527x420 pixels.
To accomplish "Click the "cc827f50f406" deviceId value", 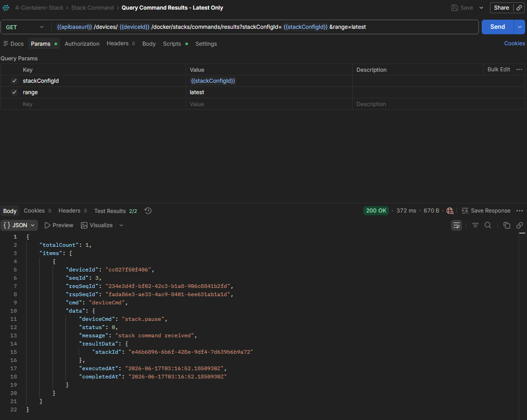I will tap(128, 270).
